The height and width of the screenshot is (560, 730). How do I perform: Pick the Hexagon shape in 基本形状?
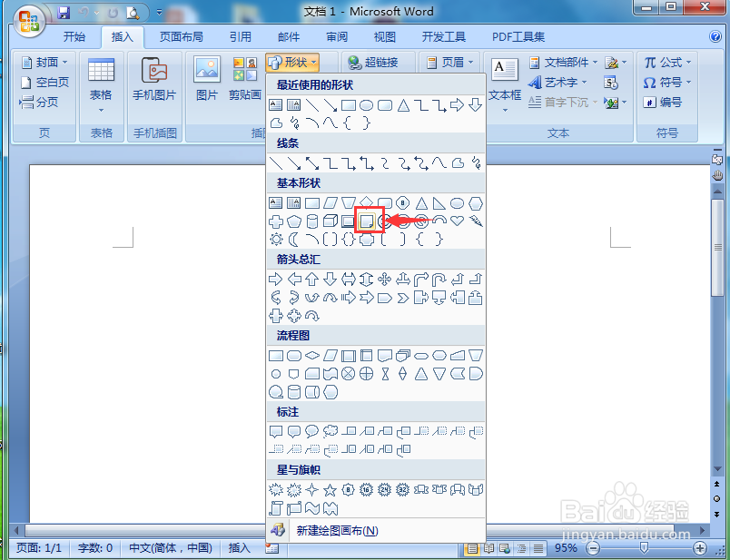(x=476, y=203)
